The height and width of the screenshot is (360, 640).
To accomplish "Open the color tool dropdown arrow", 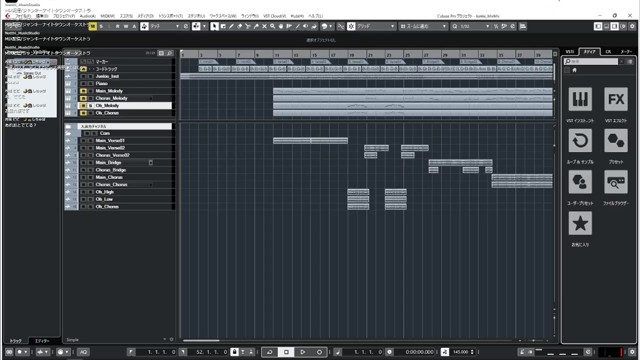I will 331,26.
